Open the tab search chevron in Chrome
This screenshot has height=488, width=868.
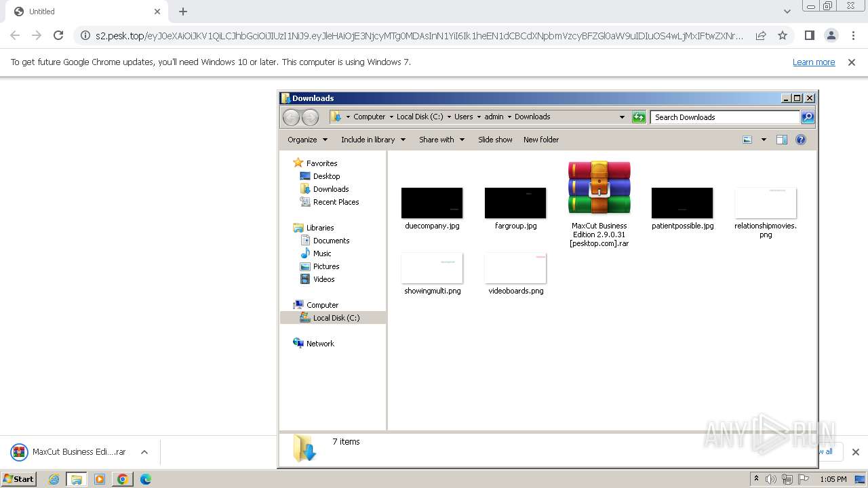(x=787, y=12)
